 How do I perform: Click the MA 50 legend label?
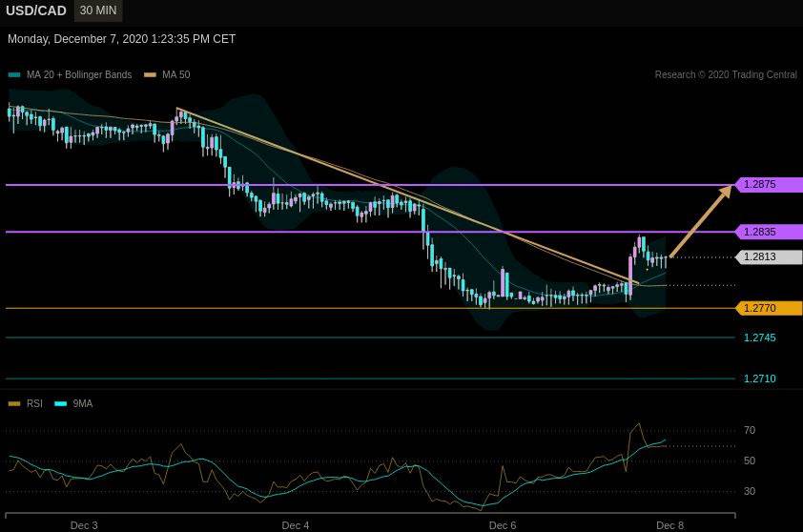176,74
